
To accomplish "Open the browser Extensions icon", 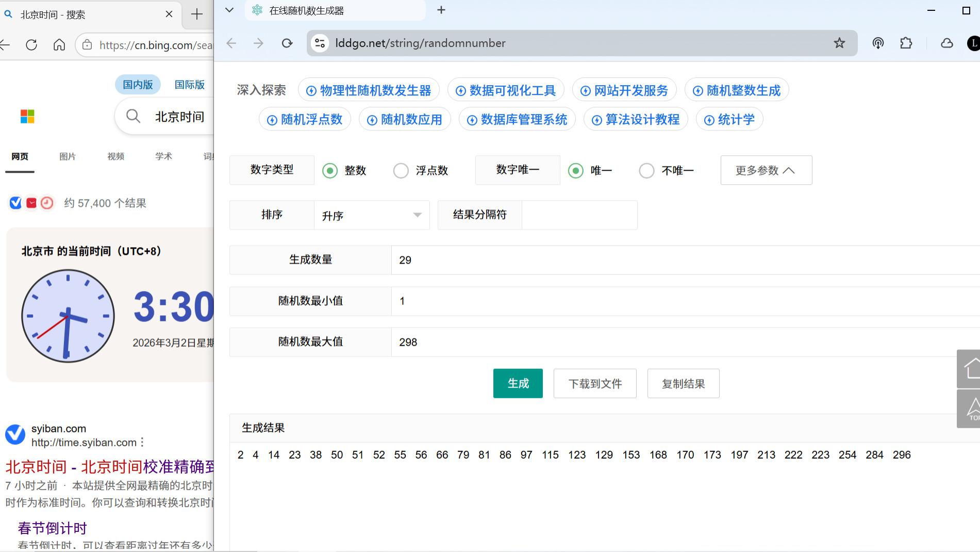I will tap(906, 43).
